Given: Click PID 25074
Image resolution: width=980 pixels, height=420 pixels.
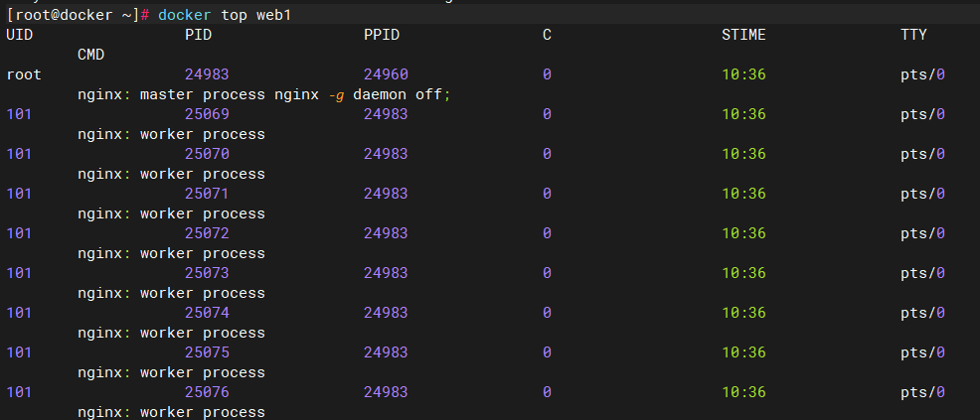Looking at the screenshot, I should pyautogui.click(x=207, y=313).
